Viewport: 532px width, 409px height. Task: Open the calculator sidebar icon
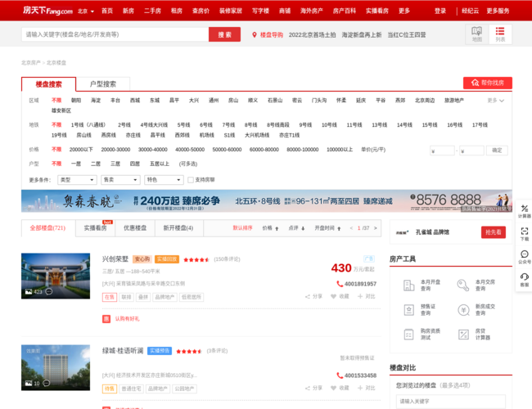pyautogui.click(x=525, y=209)
